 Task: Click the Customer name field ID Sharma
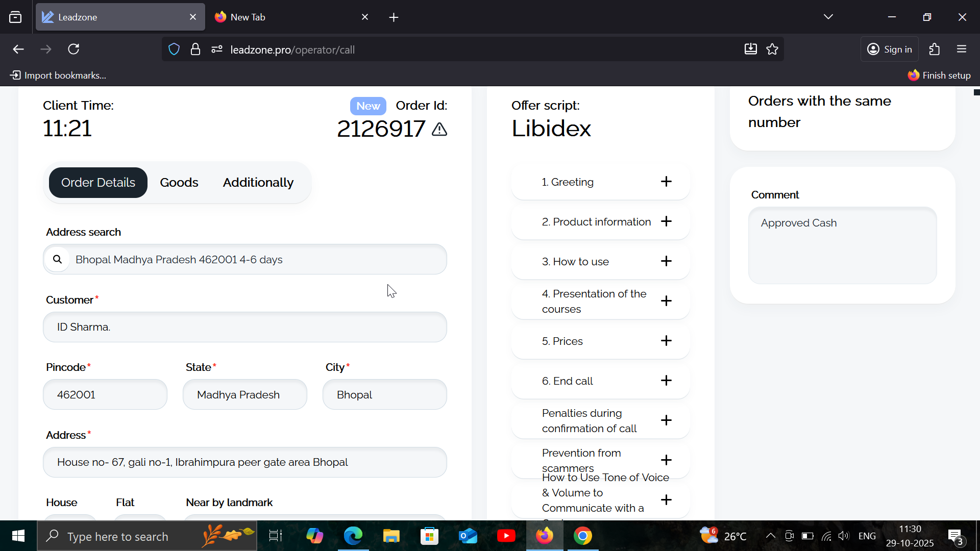(245, 327)
